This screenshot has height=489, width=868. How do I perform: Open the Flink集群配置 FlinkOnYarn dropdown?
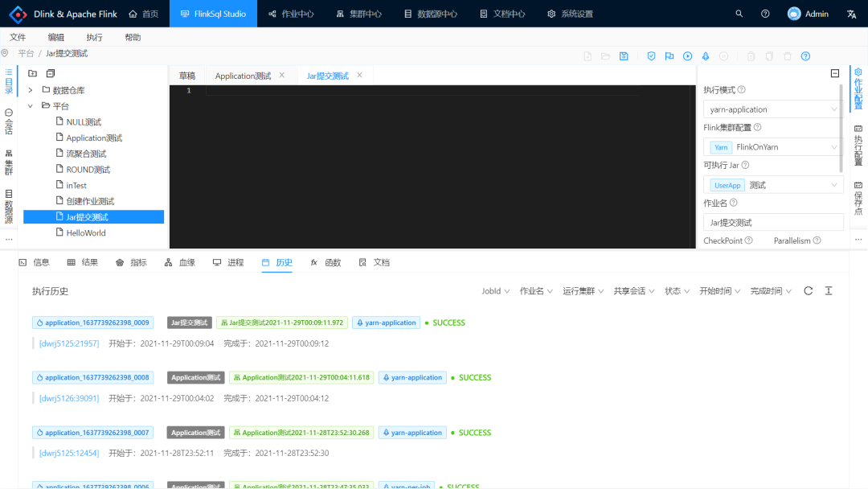(x=773, y=146)
